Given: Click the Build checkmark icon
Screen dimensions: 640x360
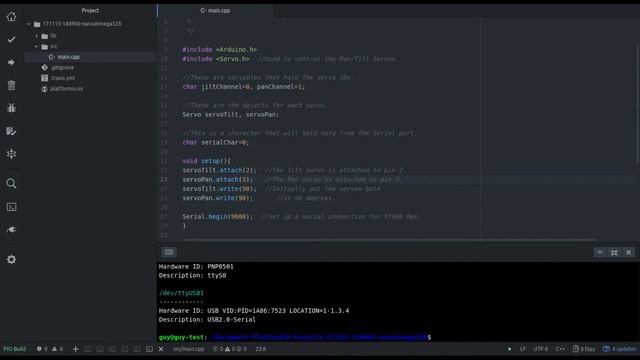Looking at the screenshot, I should click(x=11, y=39).
